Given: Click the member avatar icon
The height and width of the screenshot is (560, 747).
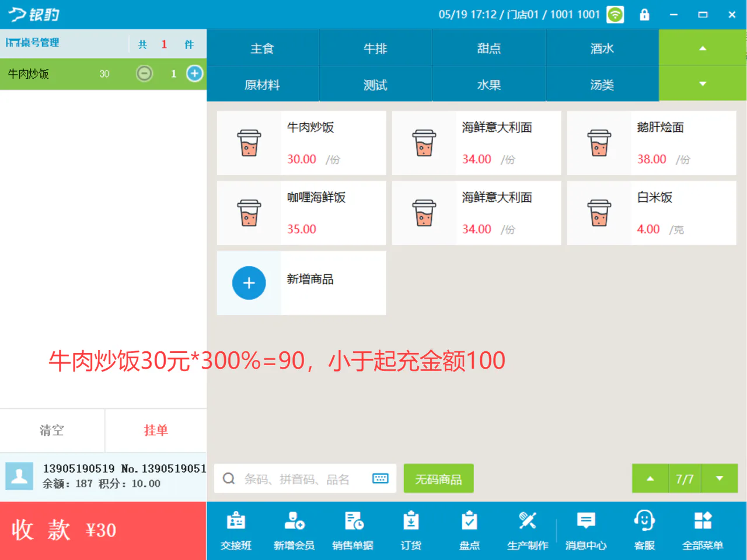Looking at the screenshot, I should [x=19, y=476].
